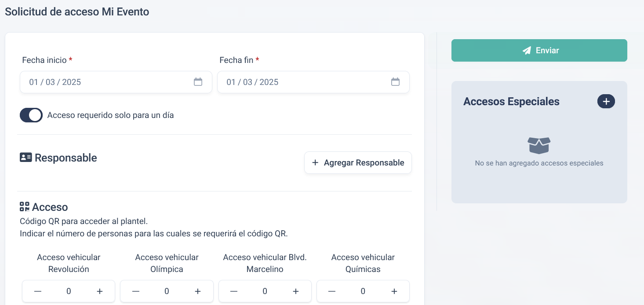Open the Fecha inicio calendar icon
The height and width of the screenshot is (305, 644).
click(198, 82)
